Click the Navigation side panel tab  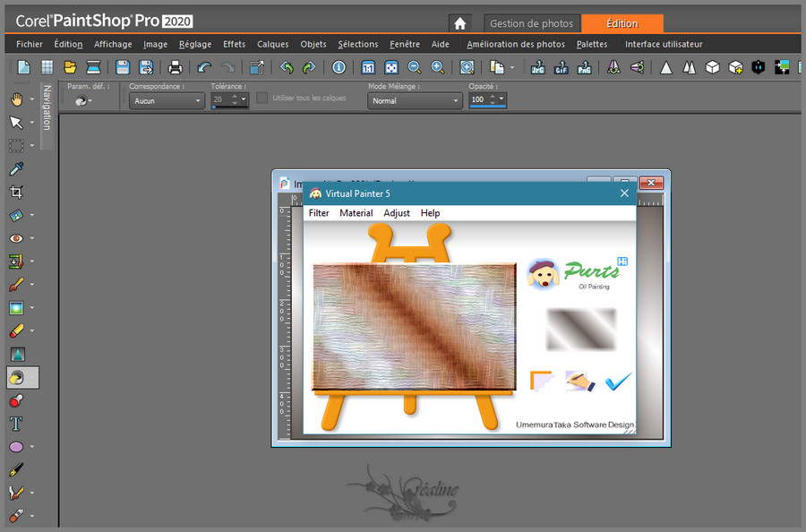tap(47, 109)
